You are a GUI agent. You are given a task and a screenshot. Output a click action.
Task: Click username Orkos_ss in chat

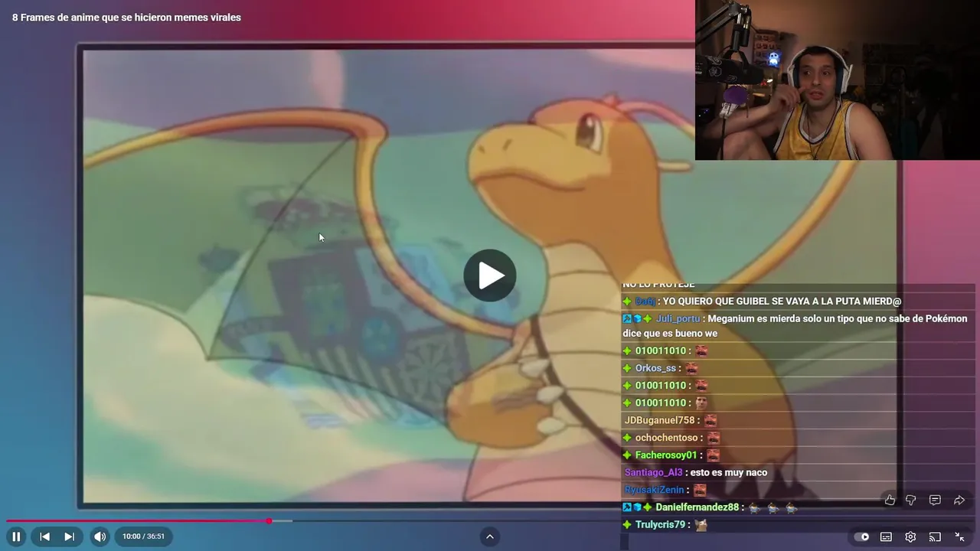tap(655, 368)
